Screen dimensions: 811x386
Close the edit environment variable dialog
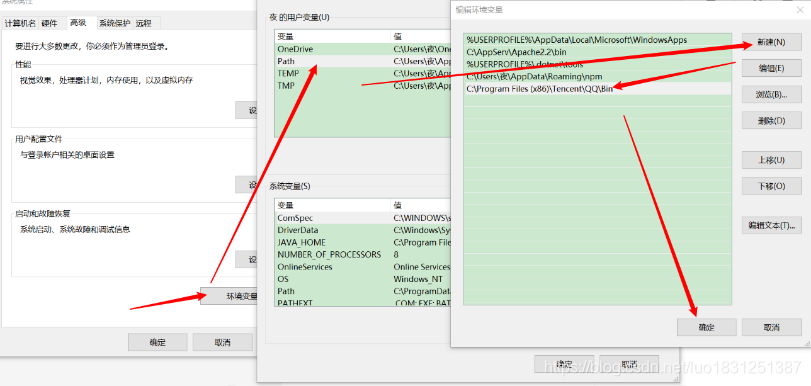pos(799,9)
